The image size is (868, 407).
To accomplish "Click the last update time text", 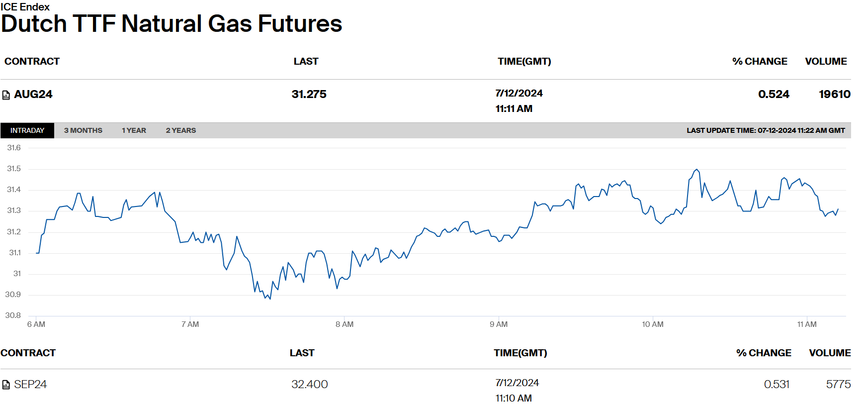I will 766,130.
